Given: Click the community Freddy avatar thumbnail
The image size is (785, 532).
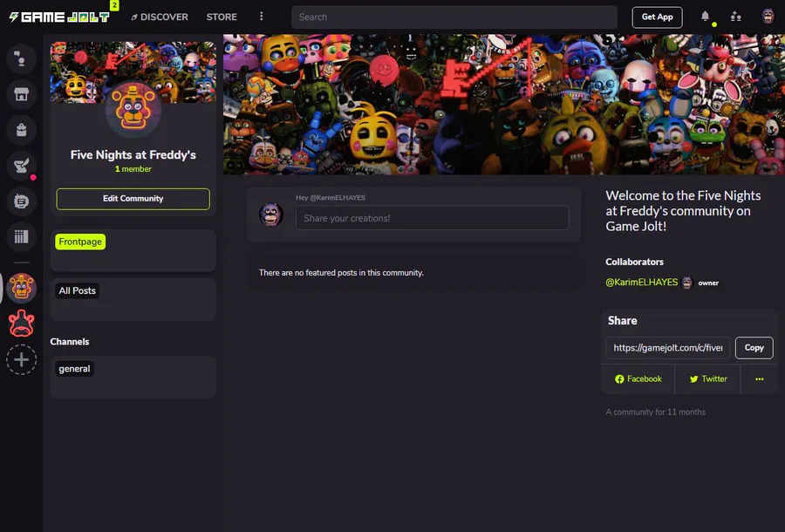Looking at the screenshot, I should pyautogui.click(x=133, y=110).
